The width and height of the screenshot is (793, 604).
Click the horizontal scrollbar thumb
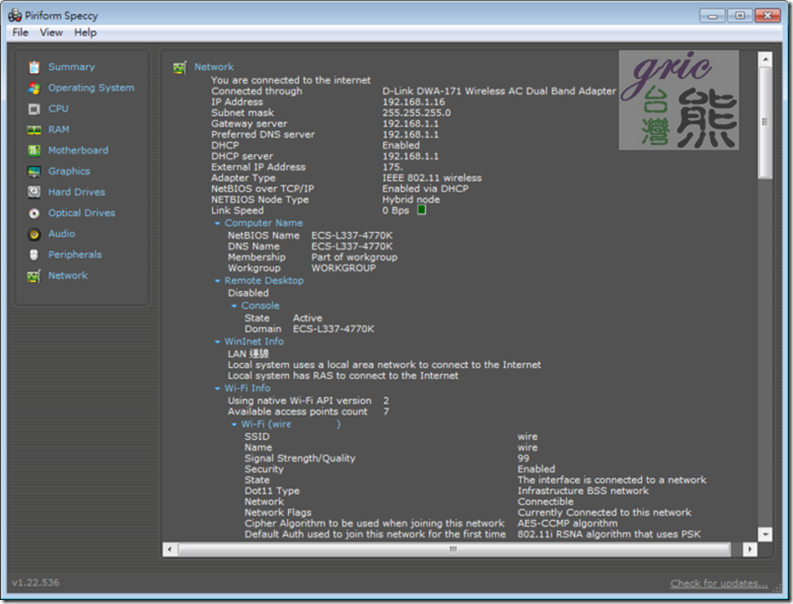(x=454, y=549)
